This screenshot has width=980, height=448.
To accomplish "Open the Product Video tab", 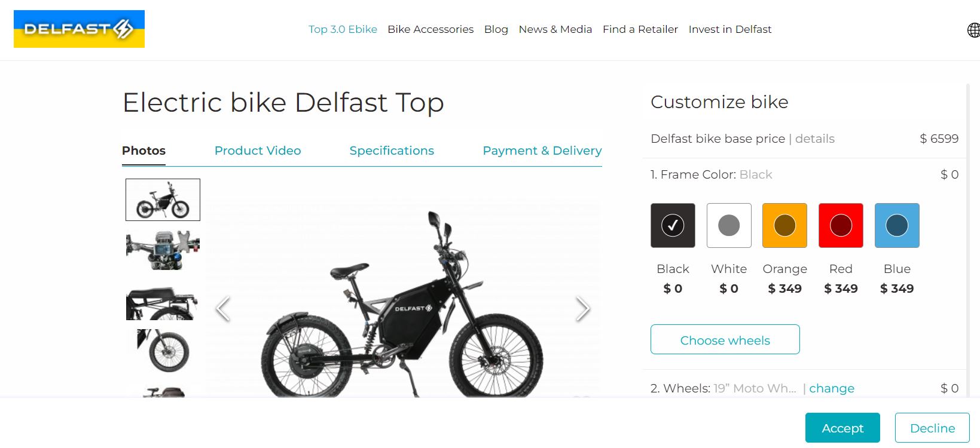I will 258,151.
